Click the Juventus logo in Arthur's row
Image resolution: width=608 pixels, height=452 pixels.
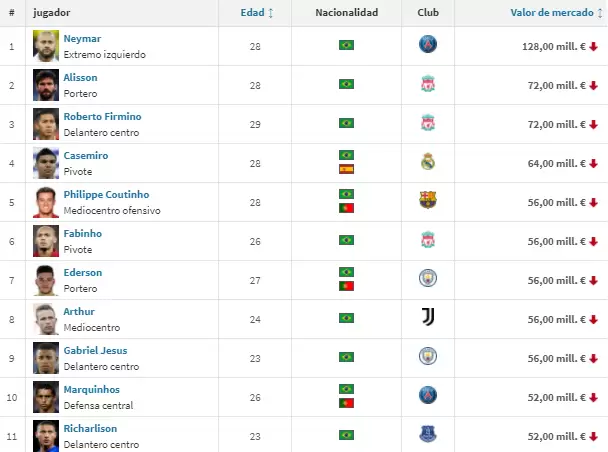(428, 317)
